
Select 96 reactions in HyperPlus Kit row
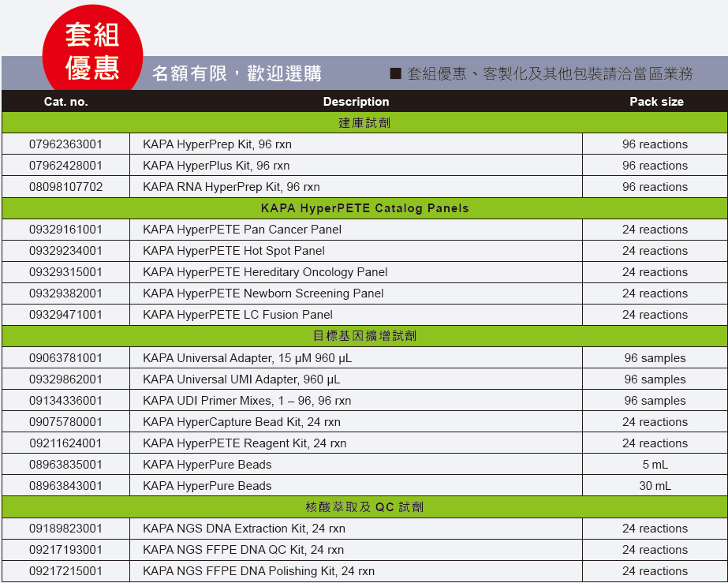tap(655, 166)
